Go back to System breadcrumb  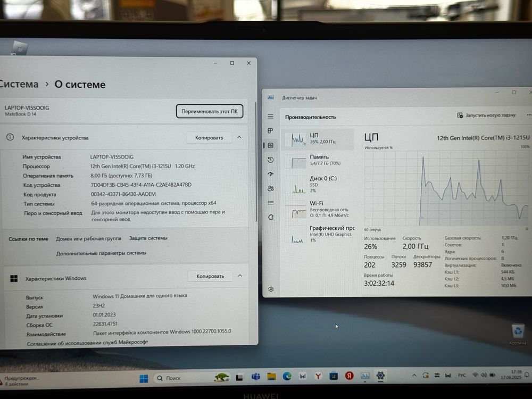(19, 84)
